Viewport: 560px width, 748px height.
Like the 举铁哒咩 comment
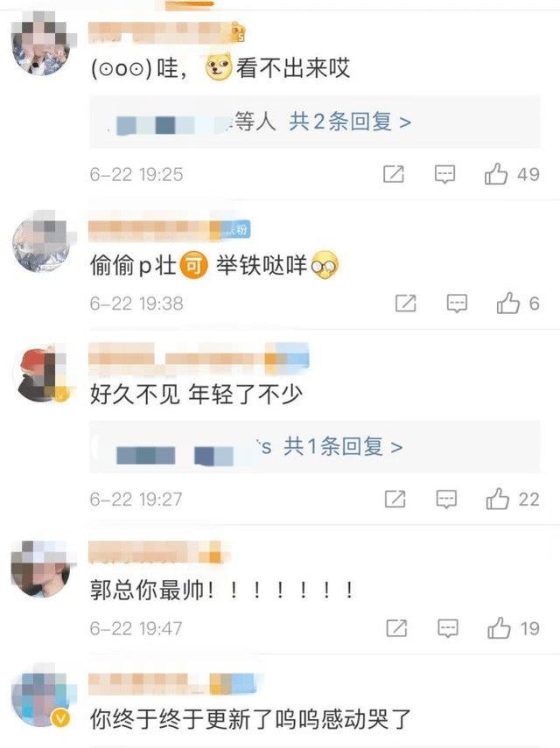coord(508,303)
